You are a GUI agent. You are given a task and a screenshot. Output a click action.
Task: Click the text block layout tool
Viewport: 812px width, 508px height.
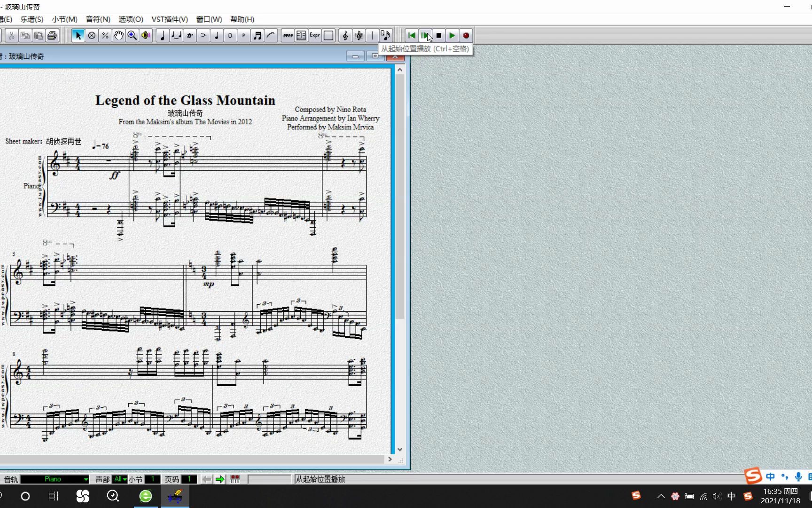[301, 35]
